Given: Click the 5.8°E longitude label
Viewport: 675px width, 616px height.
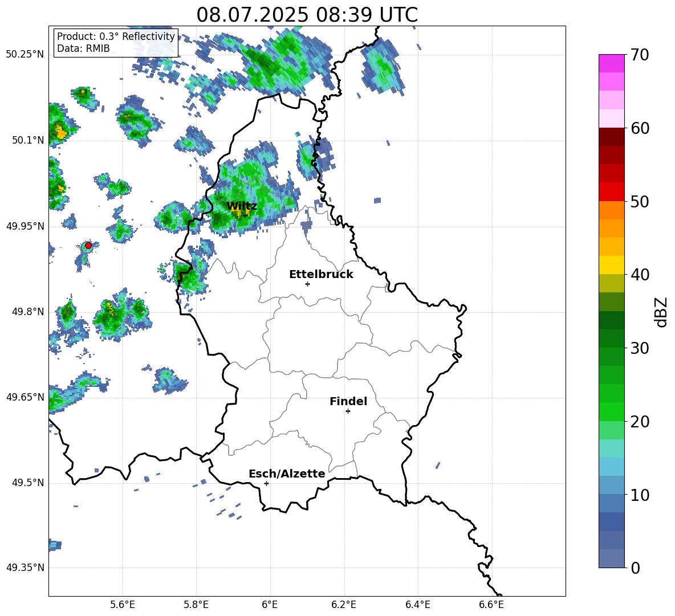Looking at the screenshot, I should tap(196, 605).
